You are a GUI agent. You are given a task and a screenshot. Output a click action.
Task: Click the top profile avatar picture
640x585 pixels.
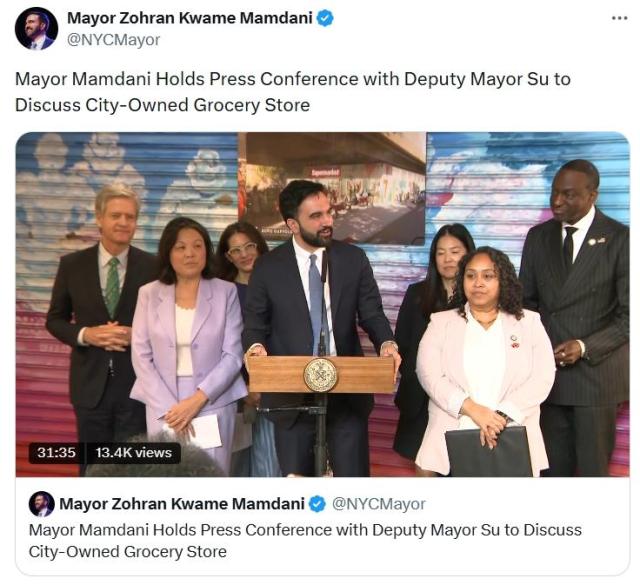(x=36, y=29)
